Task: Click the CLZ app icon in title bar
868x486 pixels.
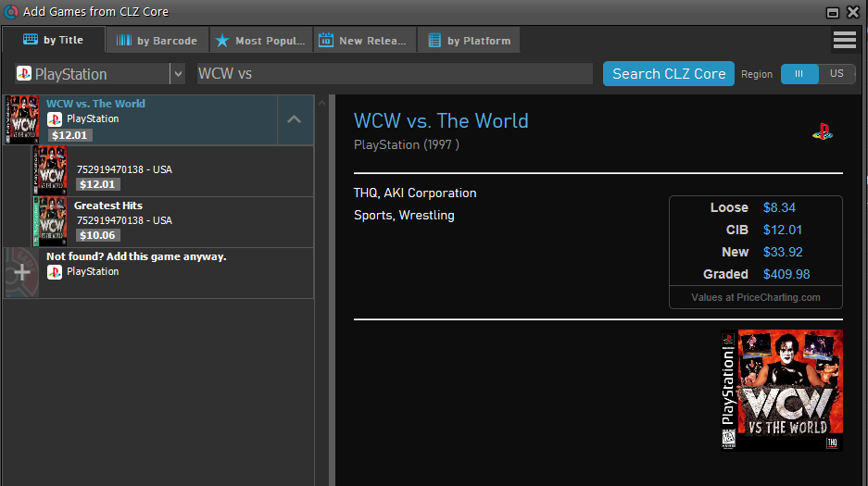Action: tap(11, 12)
